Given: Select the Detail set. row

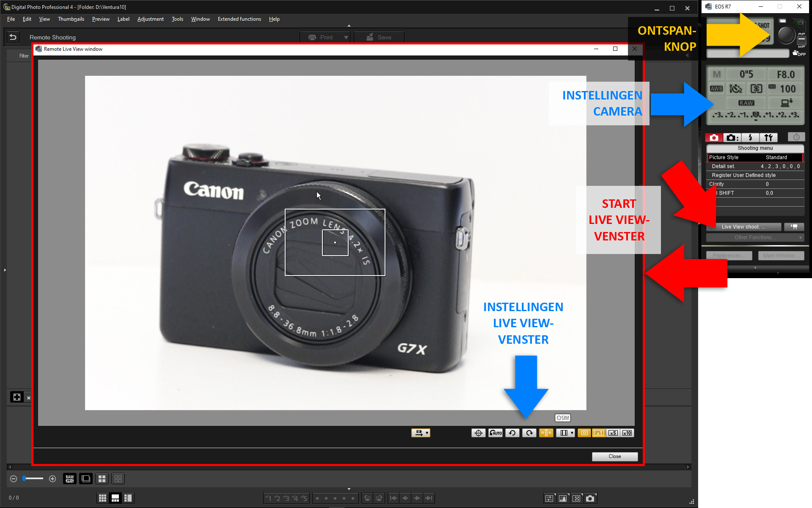Looking at the screenshot, I should [x=755, y=166].
